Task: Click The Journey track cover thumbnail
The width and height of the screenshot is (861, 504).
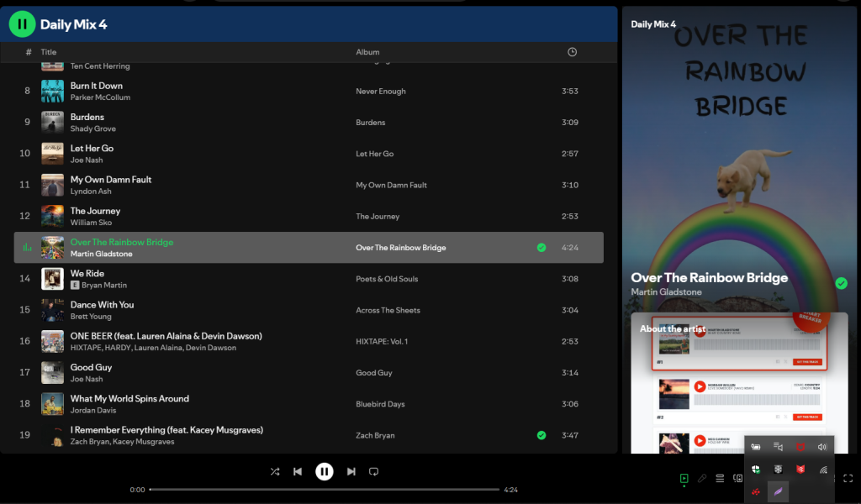Action: pyautogui.click(x=52, y=216)
